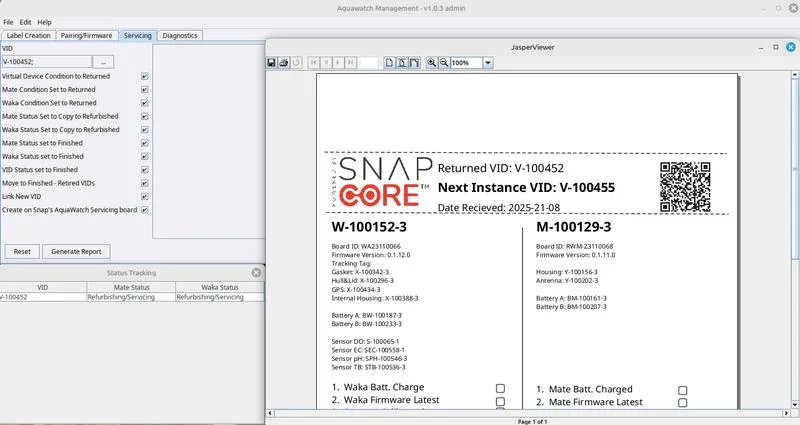Toggle Link New VID checkbox
The image size is (800, 425).
pyautogui.click(x=145, y=196)
